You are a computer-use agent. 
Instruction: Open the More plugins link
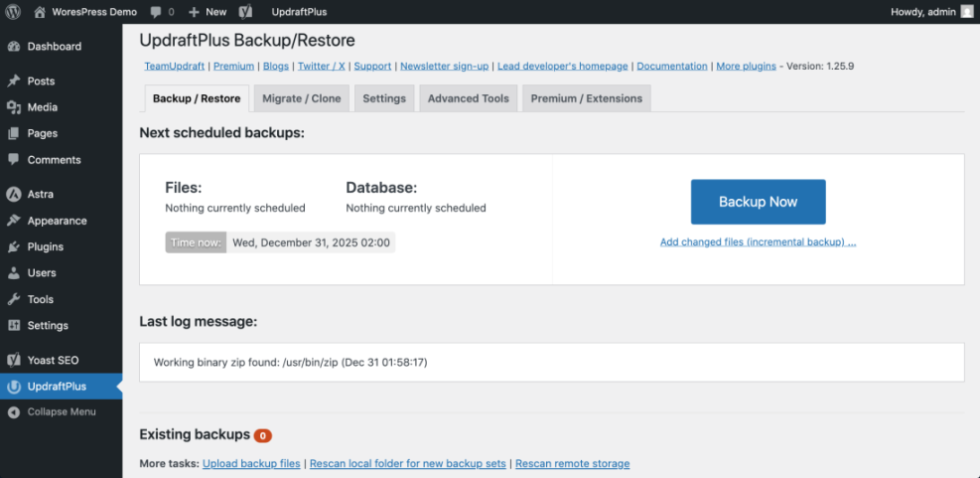(x=747, y=66)
